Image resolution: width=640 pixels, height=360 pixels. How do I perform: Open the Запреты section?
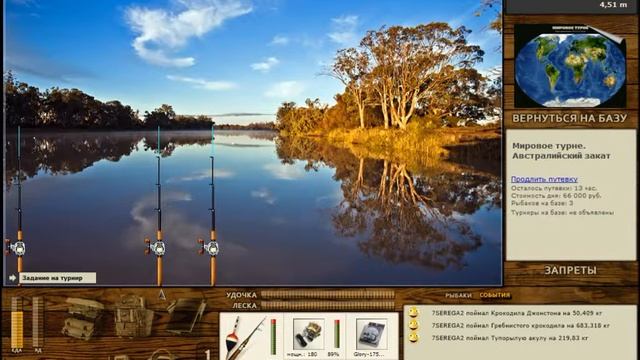(x=570, y=270)
